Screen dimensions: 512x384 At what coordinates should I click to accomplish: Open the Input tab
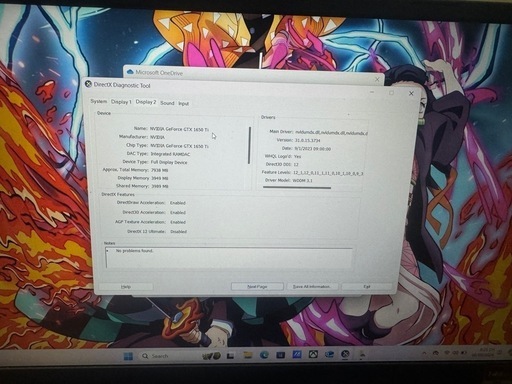click(x=183, y=104)
